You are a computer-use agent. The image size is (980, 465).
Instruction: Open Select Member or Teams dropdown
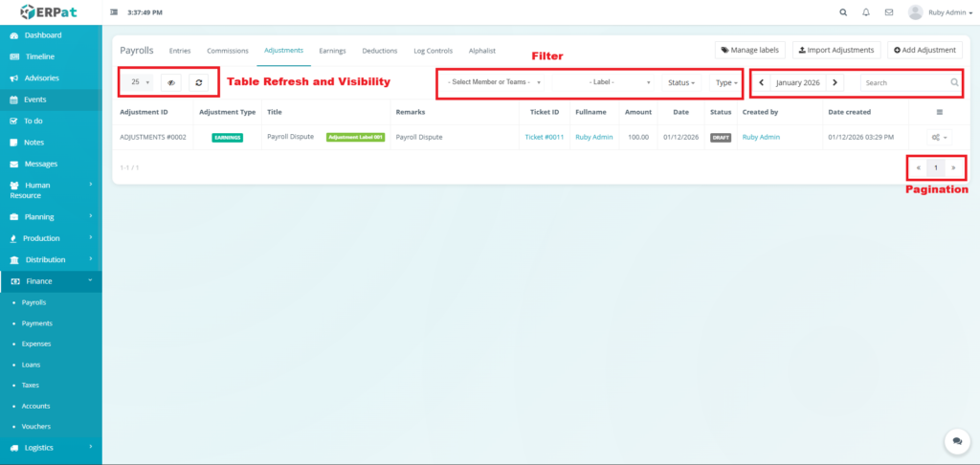pos(494,82)
